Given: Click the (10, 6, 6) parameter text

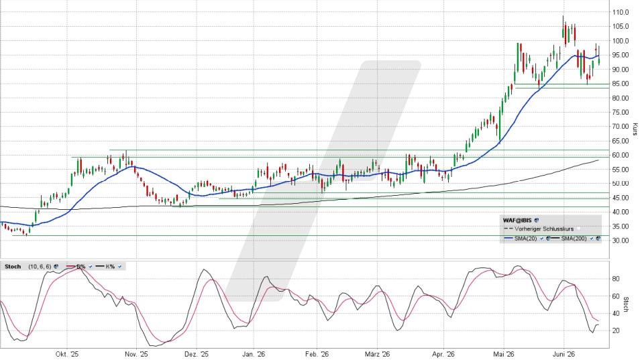Looking at the screenshot, I should (40, 266).
